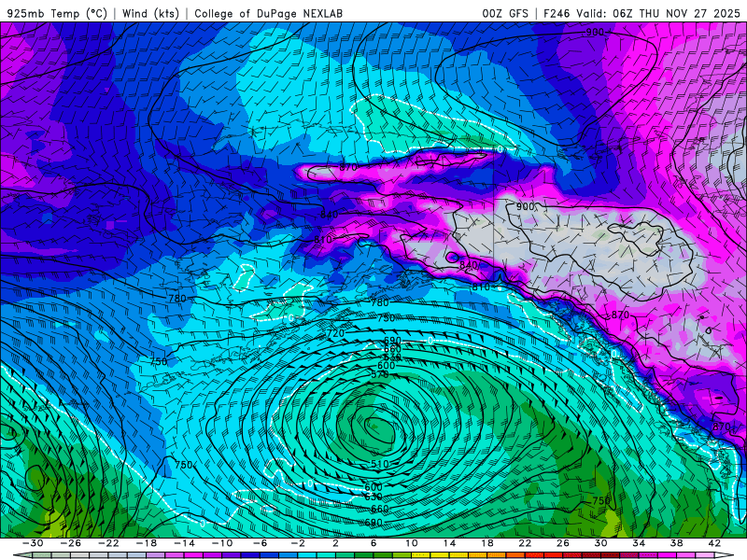This screenshot has width=747, height=560.
Task: Click the 570 contour label near the low
Action: (380, 375)
